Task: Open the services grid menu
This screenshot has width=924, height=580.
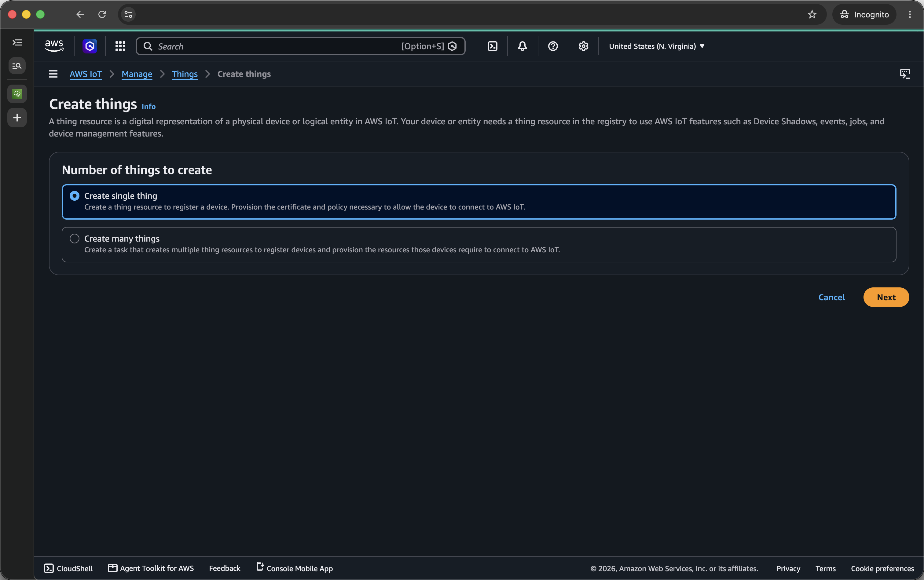Action: 120,46
